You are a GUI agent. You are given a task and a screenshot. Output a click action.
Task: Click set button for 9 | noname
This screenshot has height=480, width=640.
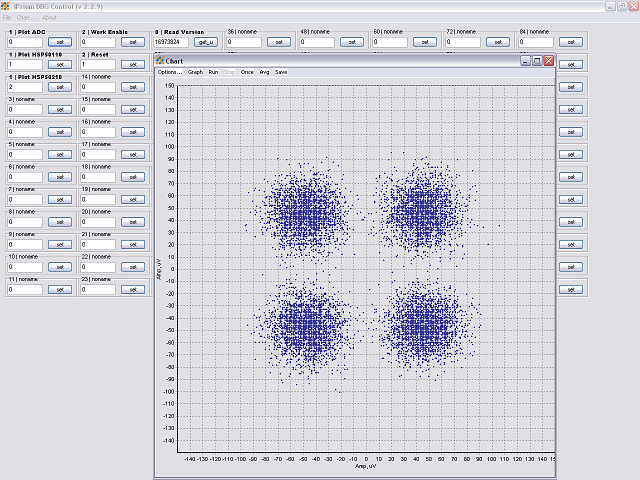(x=60, y=244)
